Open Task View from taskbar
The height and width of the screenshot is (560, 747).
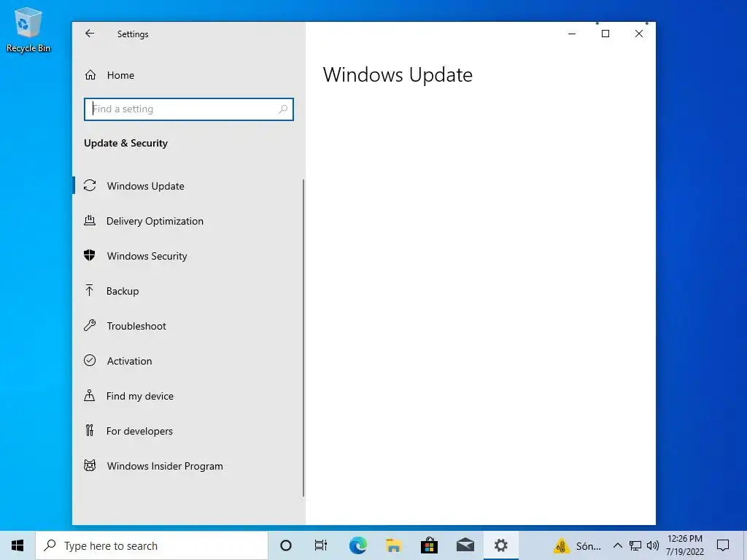(321, 545)
